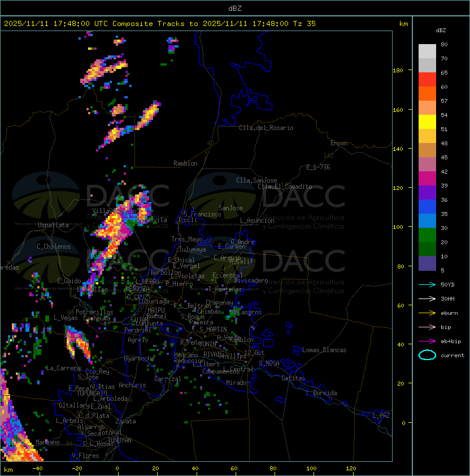Click the L_Dormida label on map

(321, 393)
